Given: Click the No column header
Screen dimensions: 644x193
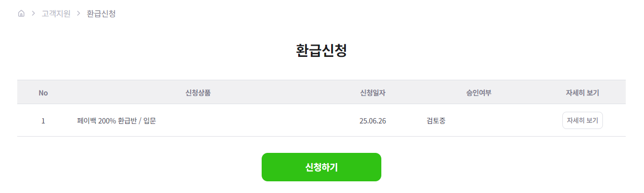Looking at the screenshot, I should (x=43, y=93).
